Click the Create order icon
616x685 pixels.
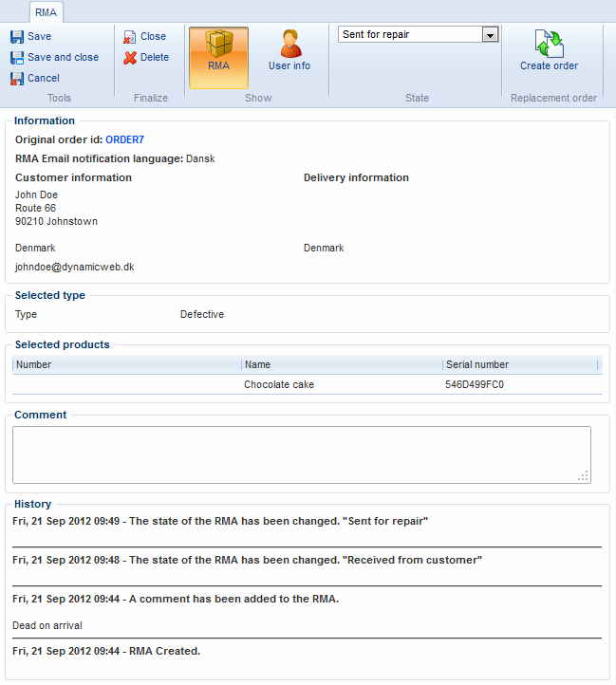pyautogui.click(x=549, y=45)
